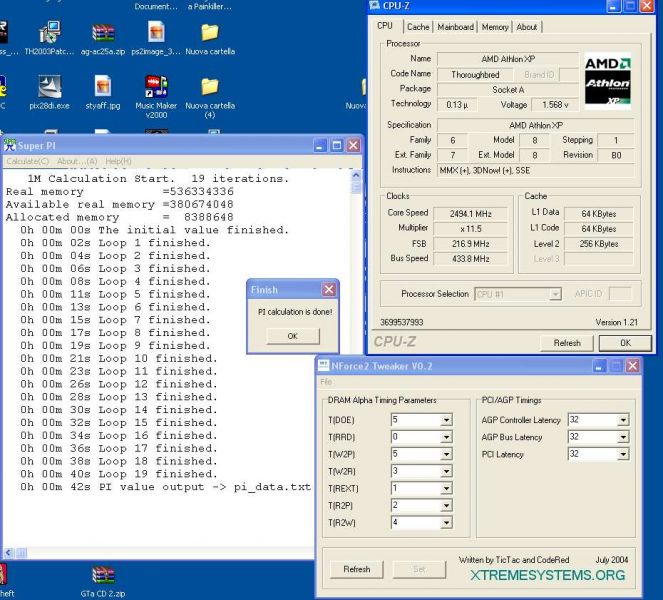663x600 pixels.
Task: Expand PCI Latency dropdown
Action: click(x=623, y=454)
